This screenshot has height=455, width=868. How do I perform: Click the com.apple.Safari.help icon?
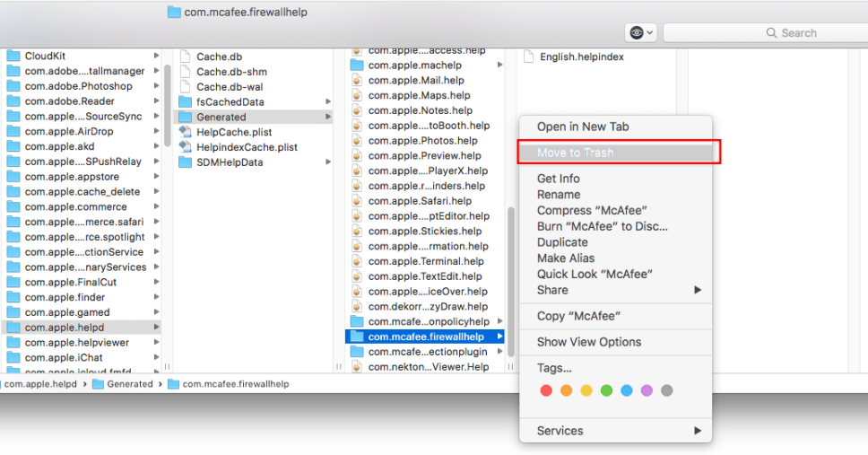[357, 201]
